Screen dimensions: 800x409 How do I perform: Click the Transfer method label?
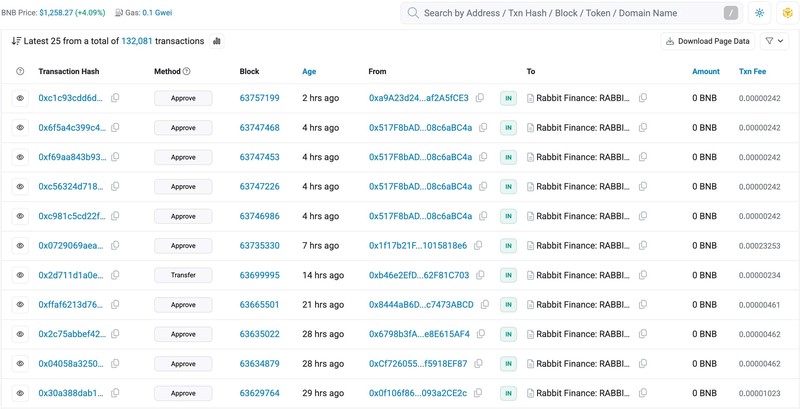click(x=183, y=275)
